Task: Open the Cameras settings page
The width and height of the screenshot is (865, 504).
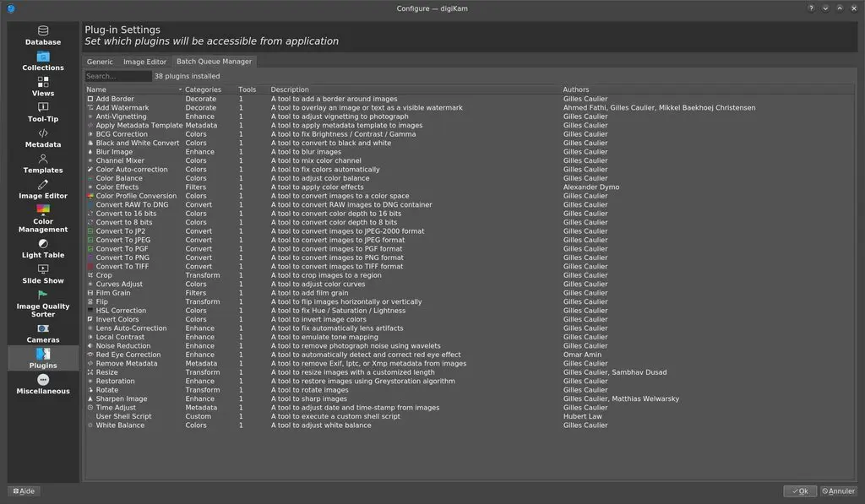Action: [42, 334]
